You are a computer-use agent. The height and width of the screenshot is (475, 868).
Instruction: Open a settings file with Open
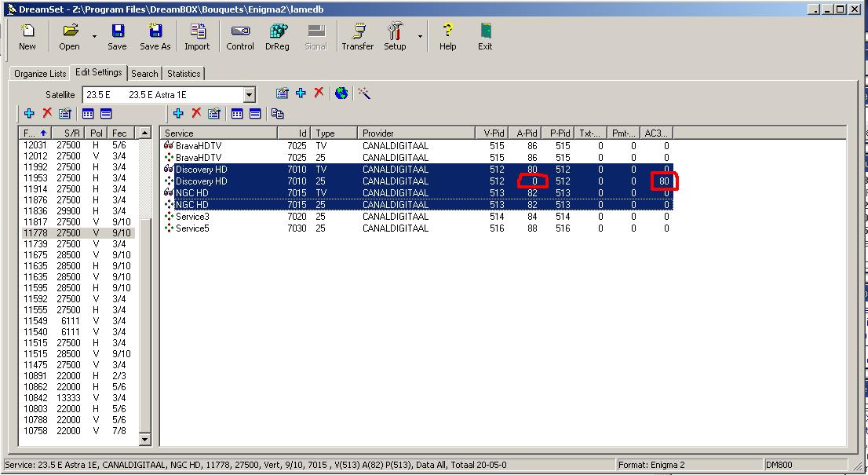tap(70, 37)
